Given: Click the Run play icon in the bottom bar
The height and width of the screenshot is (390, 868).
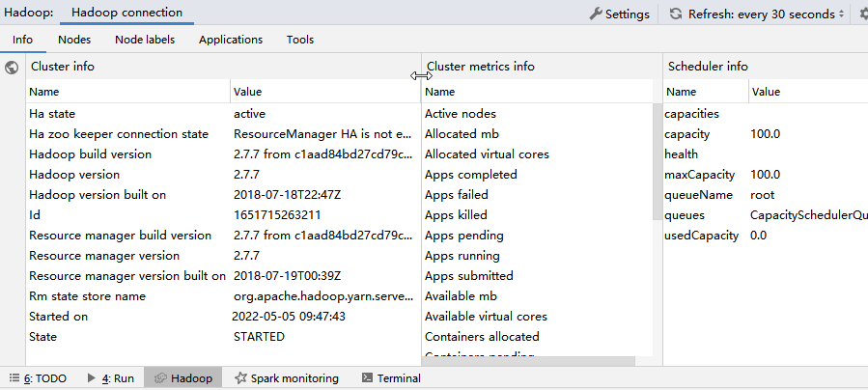Looking at the screenshot, I should pyautogui.click(x=92, y=378).
